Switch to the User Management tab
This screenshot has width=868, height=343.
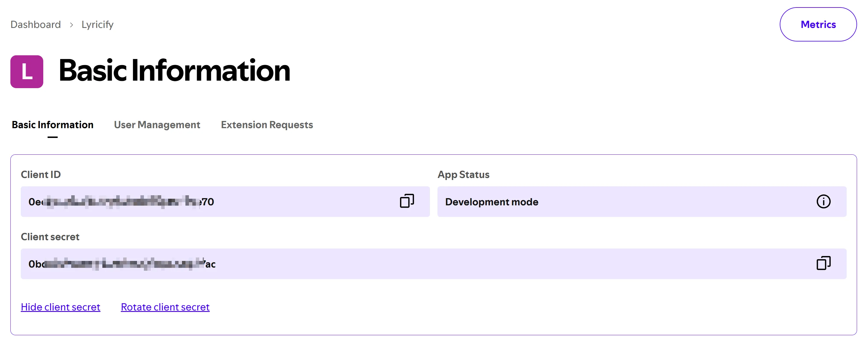pos(157,125)
